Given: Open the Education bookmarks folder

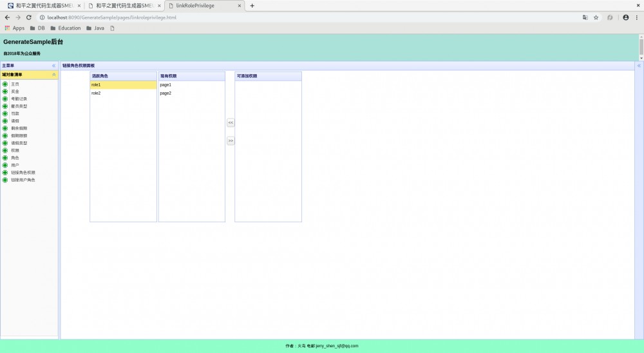Looking at the screenshot, I should (x=66, y=28).
